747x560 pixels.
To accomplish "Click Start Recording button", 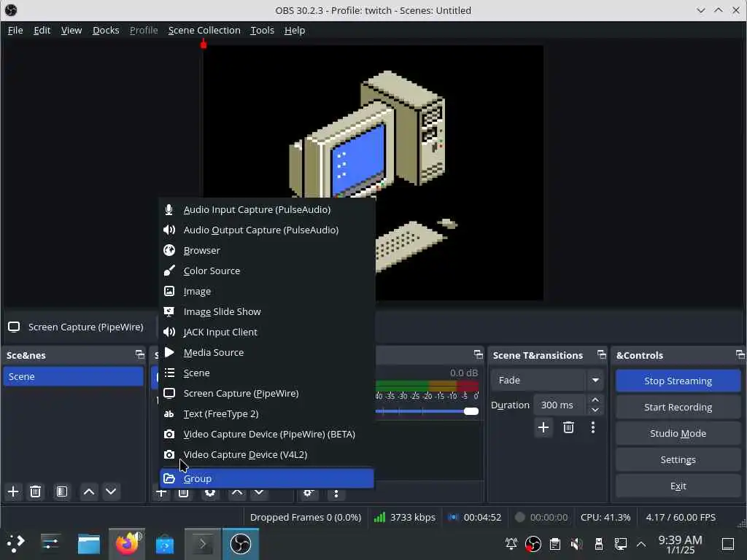I will tap(678, 407).
